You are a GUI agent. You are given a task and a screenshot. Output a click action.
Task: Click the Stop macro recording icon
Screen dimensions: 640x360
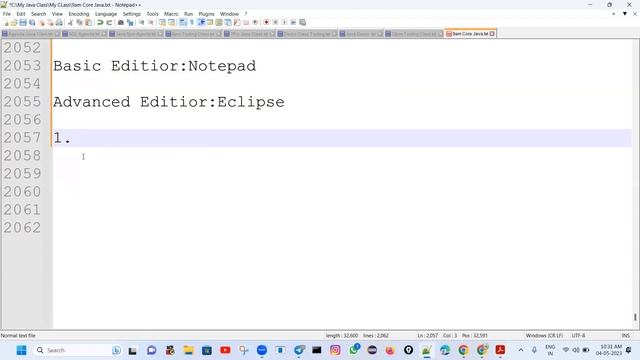pyautogui.click(x=275, y=22)
